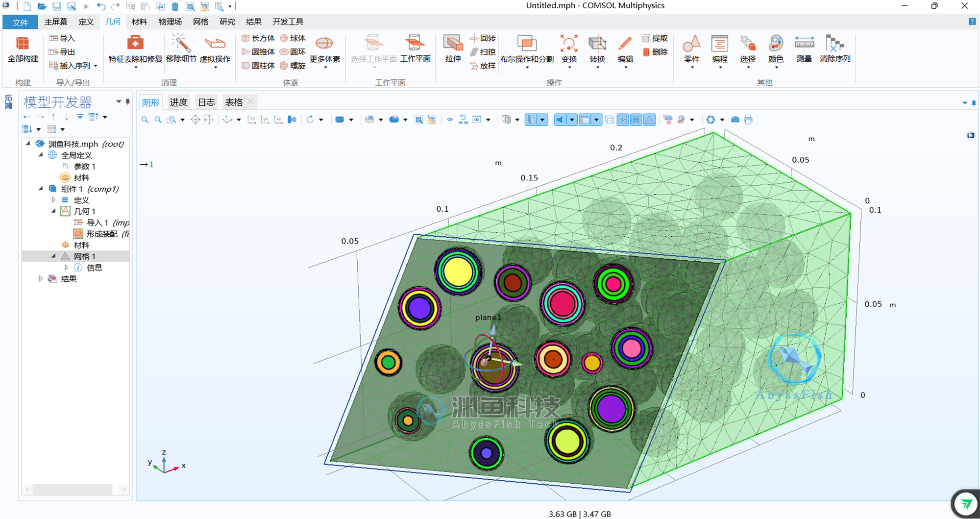Click Zoom Extents in graphics toolbar
Image resolution: width=980 pixels, height=519 pixels.
click(x=195, y=120)
